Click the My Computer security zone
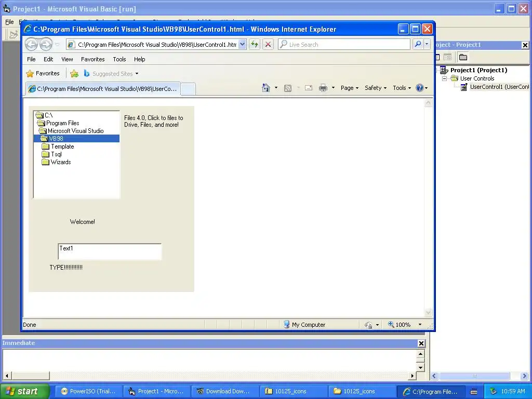This screenshot has height=399, width=532. tap(304, 325)
